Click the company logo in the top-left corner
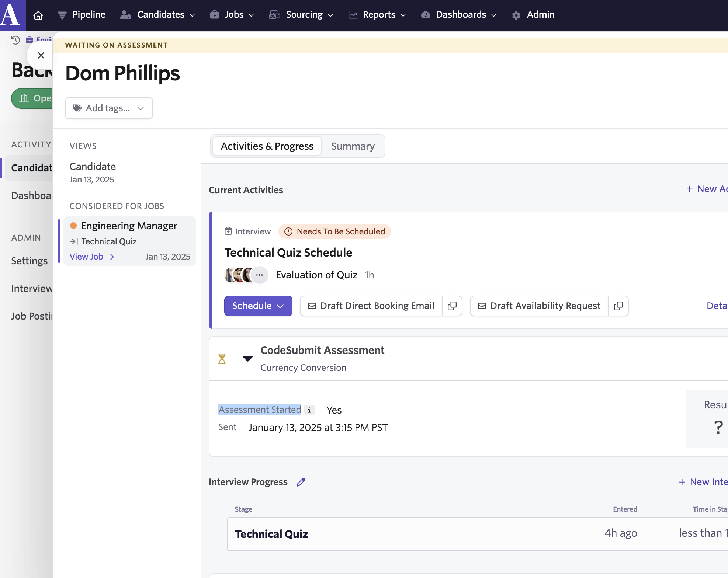Viewport: 728px width, 578px height. coord(12,15)
